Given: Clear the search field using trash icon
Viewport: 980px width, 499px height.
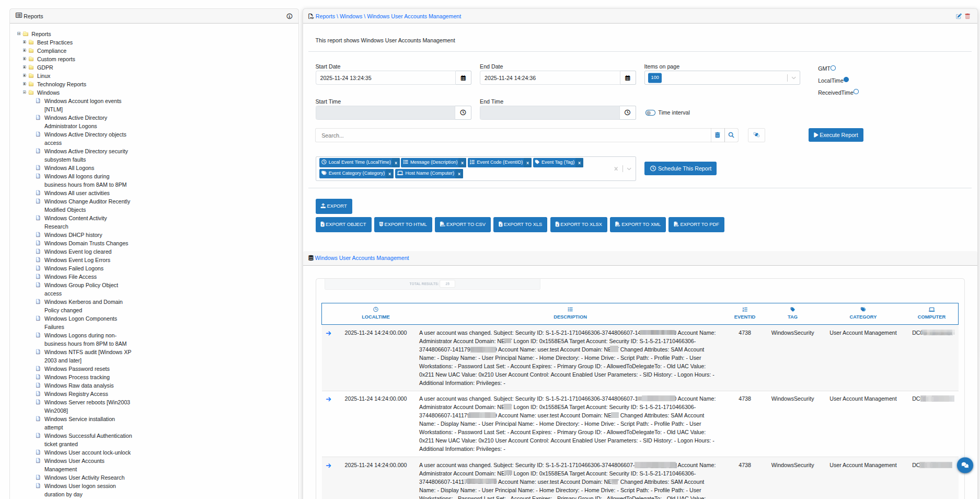Looking at the screenshot, I should (717, 135).
